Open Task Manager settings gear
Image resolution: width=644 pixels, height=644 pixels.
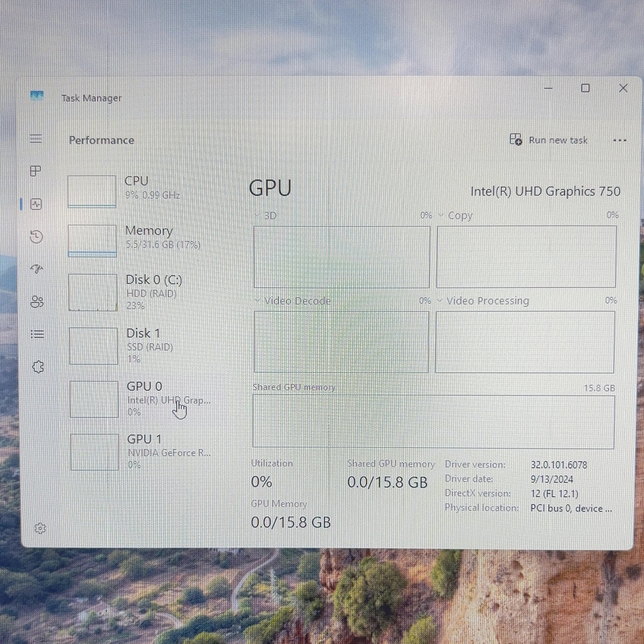[40, 529]
